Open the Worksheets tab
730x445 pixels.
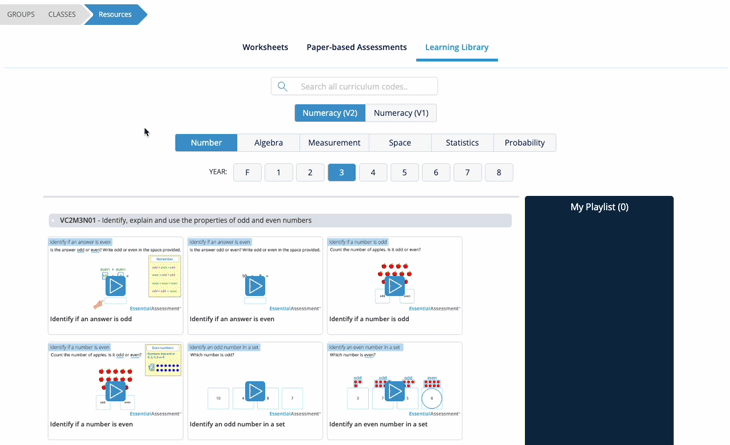tap(265, 47)
